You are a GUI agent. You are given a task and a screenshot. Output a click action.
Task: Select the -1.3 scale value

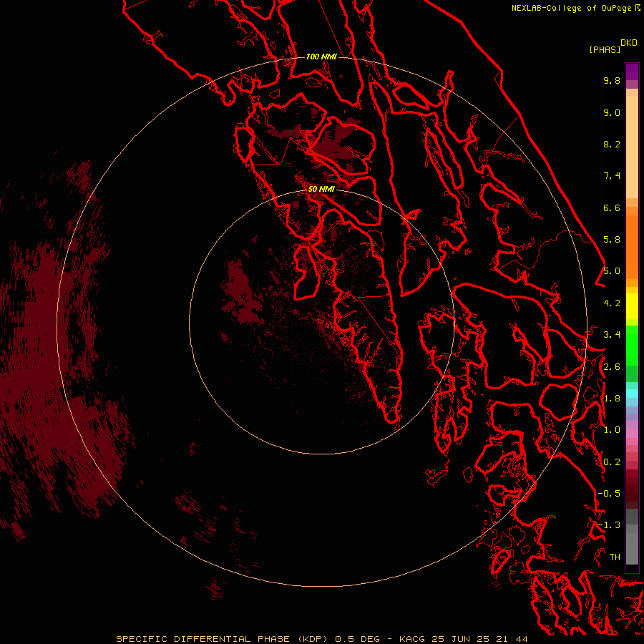[x=609, y=525]
